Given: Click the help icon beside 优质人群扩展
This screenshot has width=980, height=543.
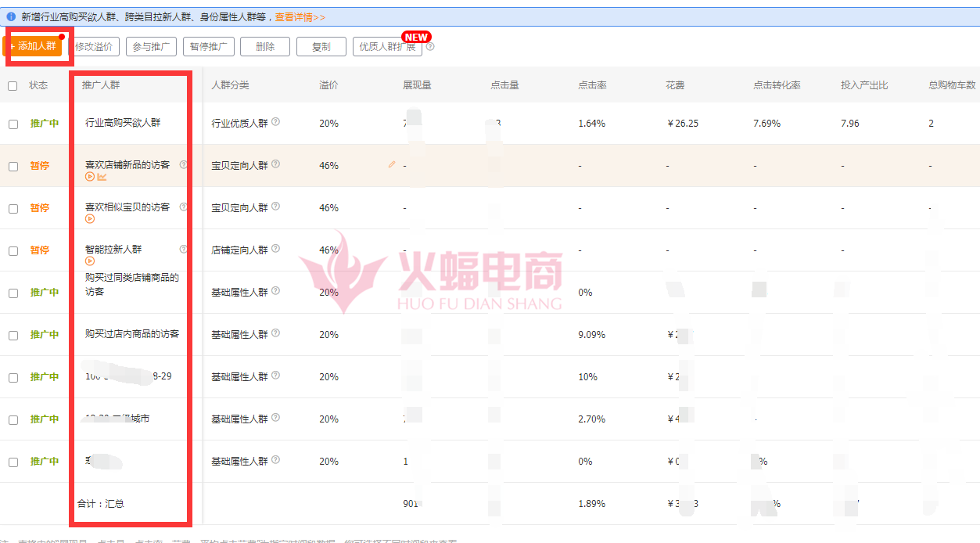Looking at the screenshot, I should tap(430, 47).
